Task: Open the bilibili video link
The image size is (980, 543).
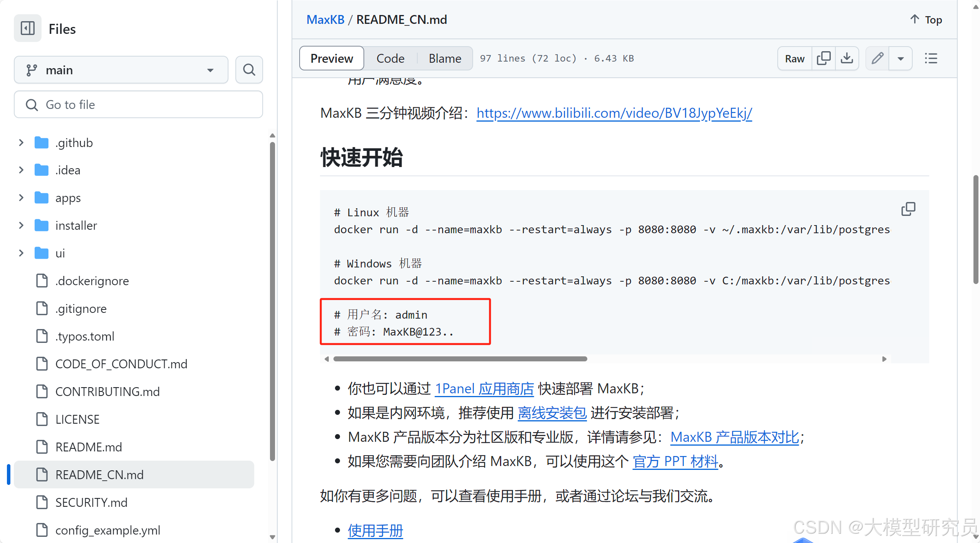Action: [614, 113]
